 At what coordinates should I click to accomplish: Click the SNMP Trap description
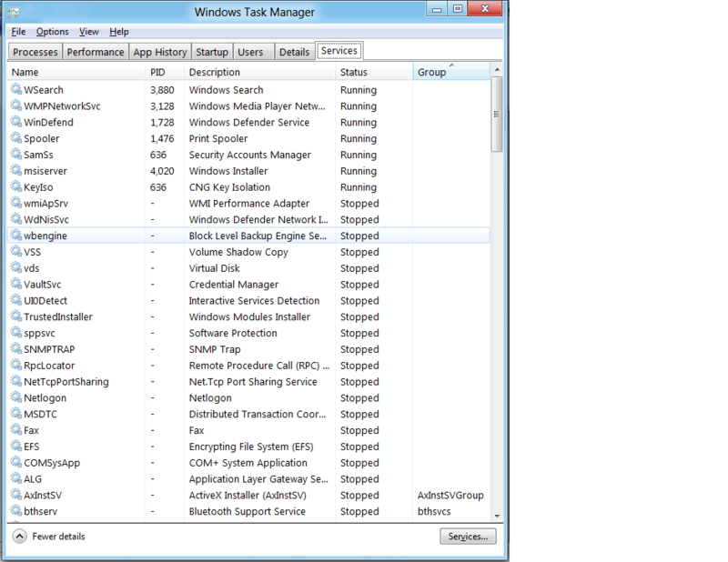point(215,349)
